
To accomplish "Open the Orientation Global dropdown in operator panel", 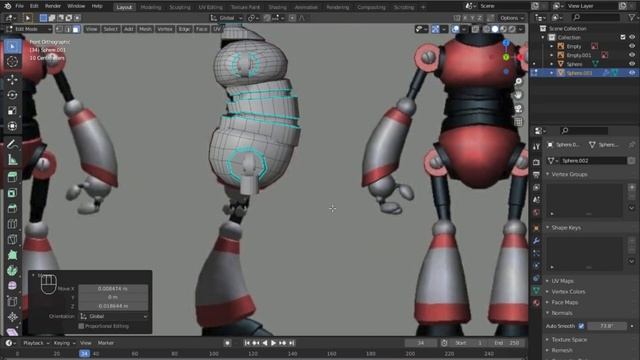I will click(114, 316).
